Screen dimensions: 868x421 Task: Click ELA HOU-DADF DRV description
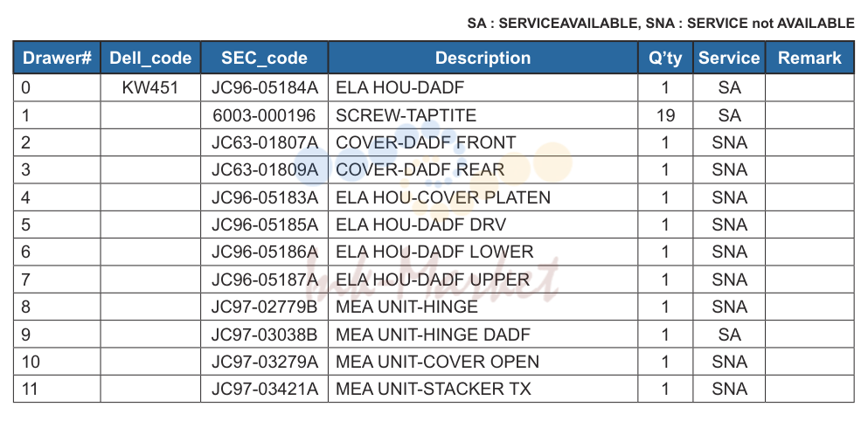[x=420, y=224]
